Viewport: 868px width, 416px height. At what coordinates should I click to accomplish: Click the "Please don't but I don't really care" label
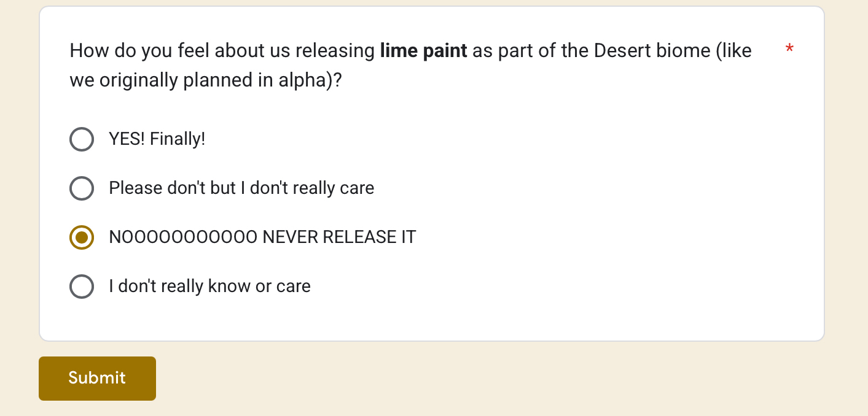click(241, 188)
